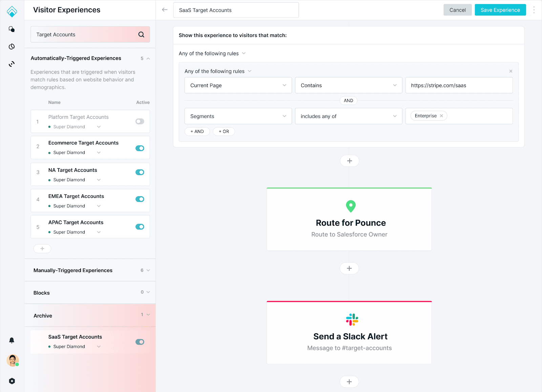Open the 'includes any of' dropdown

[x=349, y=116]
